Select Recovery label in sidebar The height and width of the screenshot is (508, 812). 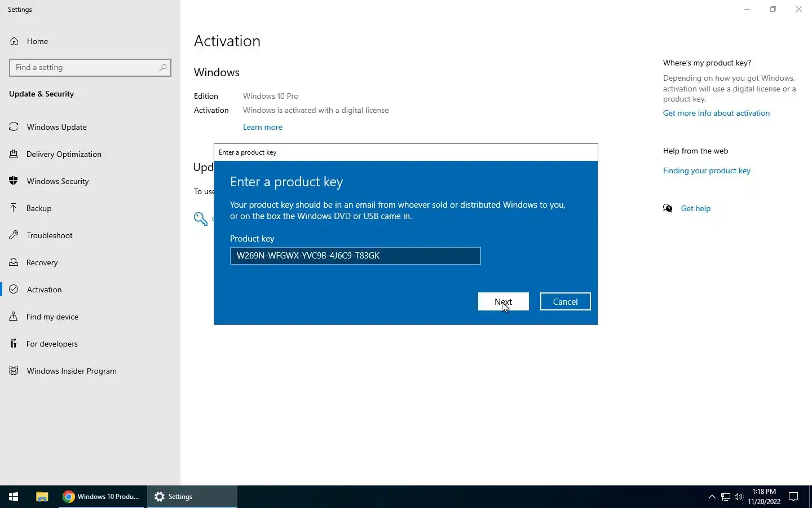(42, 262)
